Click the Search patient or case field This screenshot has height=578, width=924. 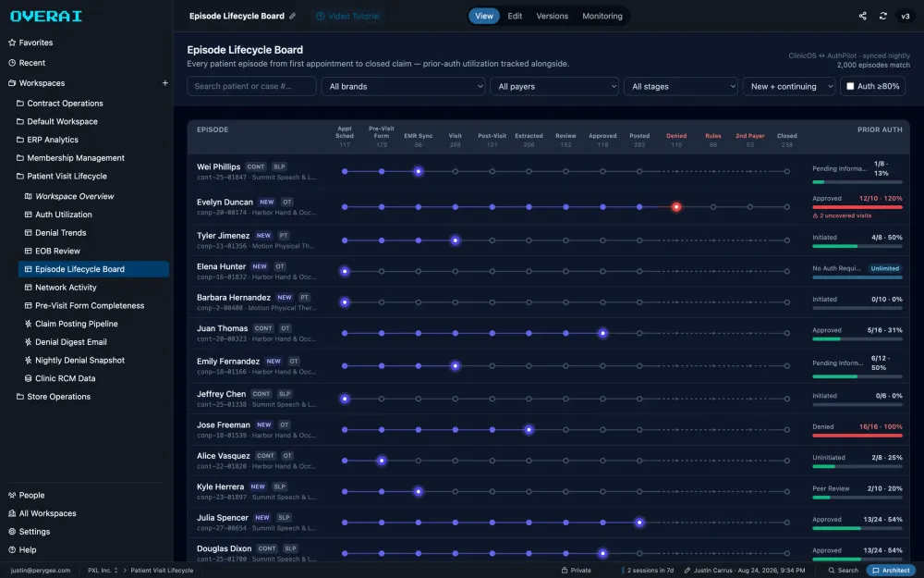[x=251, y=86]
